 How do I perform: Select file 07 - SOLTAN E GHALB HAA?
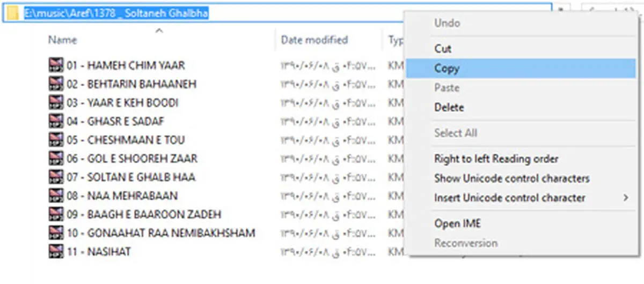click(x=131, y=177)
